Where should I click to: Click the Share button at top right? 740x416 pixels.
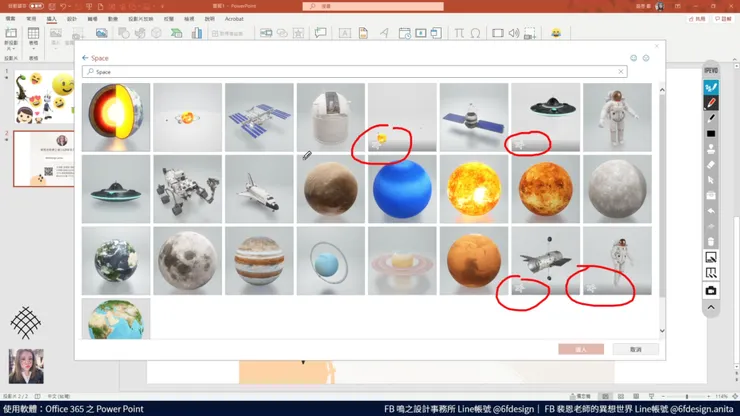click(x=697, y=19)
